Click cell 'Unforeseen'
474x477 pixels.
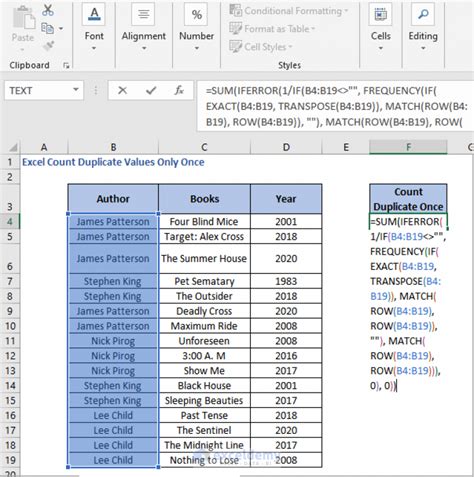[x=204, y=341]
